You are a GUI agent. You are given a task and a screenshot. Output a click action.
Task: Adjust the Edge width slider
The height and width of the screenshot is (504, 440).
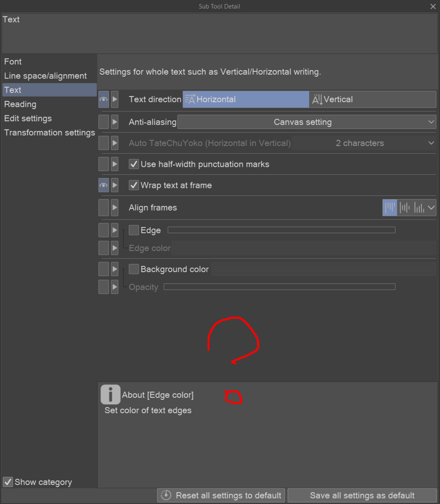tap(281, 230)
